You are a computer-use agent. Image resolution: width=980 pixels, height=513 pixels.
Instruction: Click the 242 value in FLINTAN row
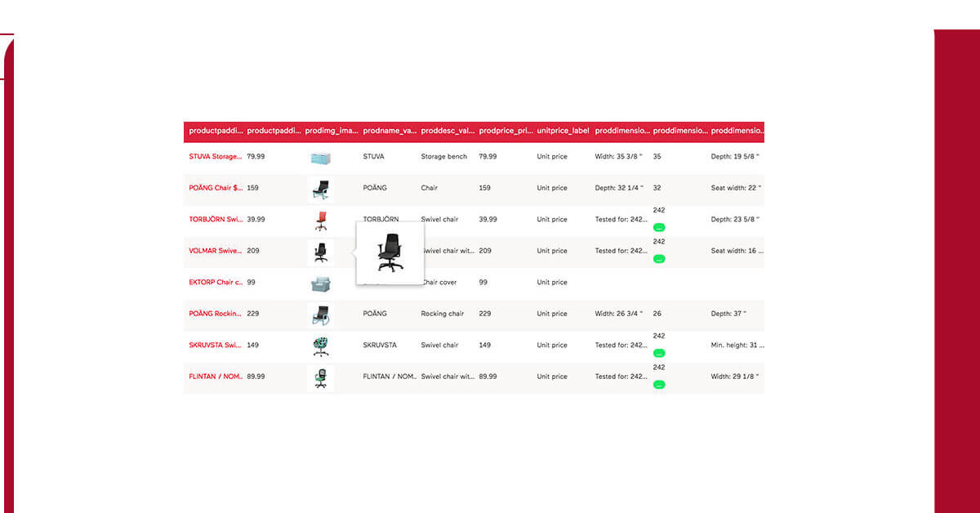(x=659, y=368)
